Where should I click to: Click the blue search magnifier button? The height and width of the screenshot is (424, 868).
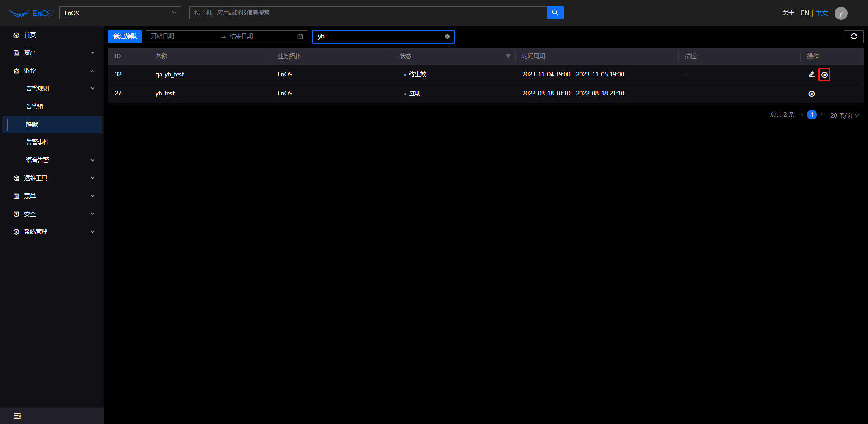[x=555, y=13]
